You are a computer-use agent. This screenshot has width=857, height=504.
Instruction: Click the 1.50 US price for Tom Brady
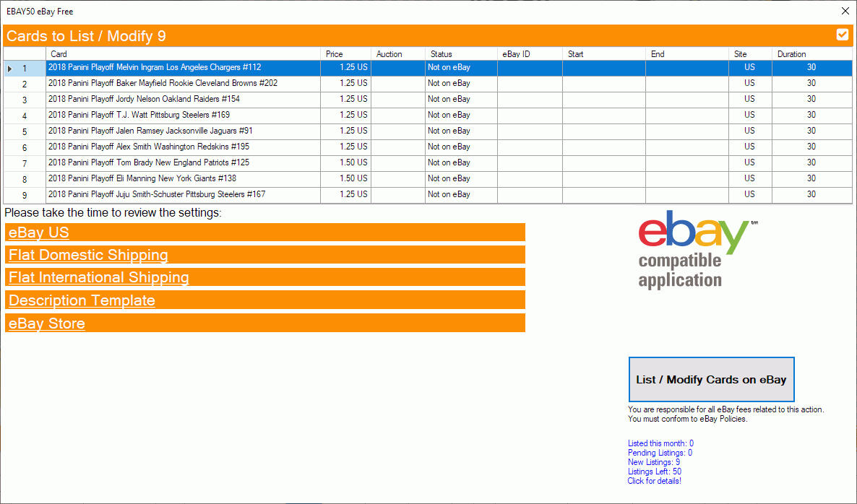[x=345, y=162]
